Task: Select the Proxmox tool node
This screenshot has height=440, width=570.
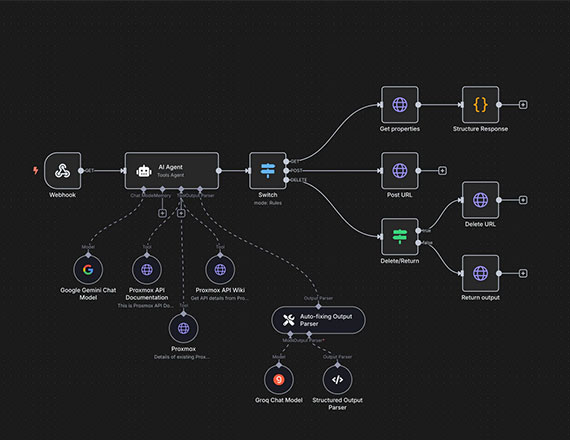Action: 184,328
